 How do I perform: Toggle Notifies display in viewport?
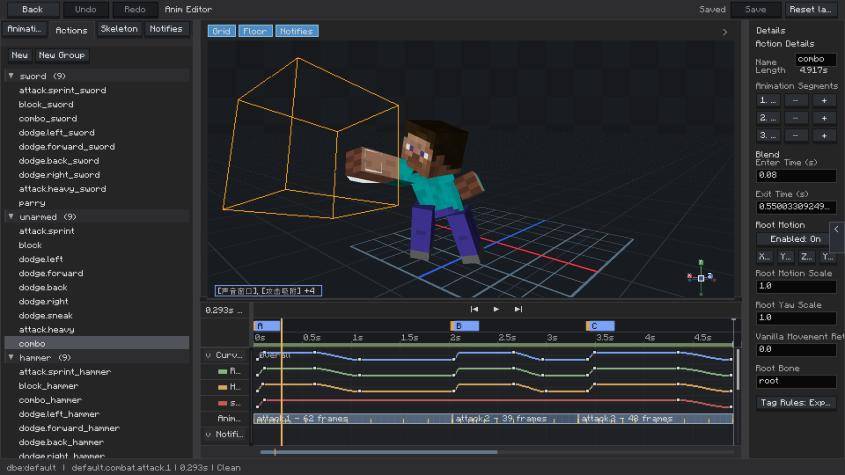296,31
